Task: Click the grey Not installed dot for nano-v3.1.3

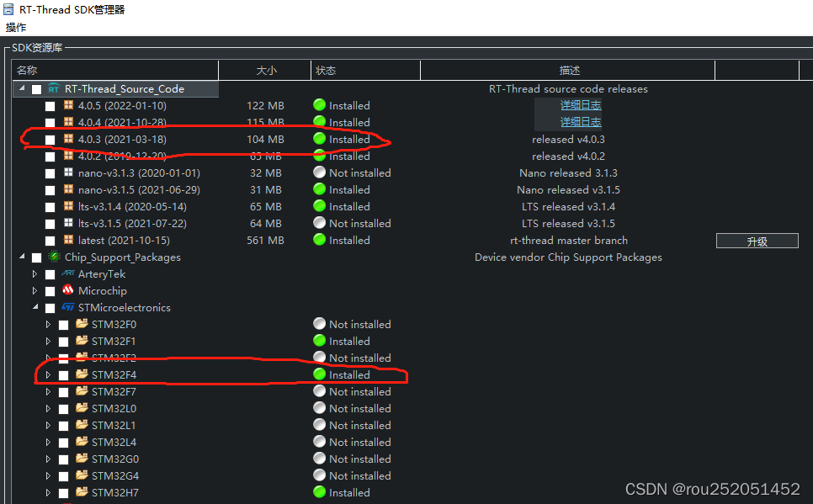Action: [320, 172]
